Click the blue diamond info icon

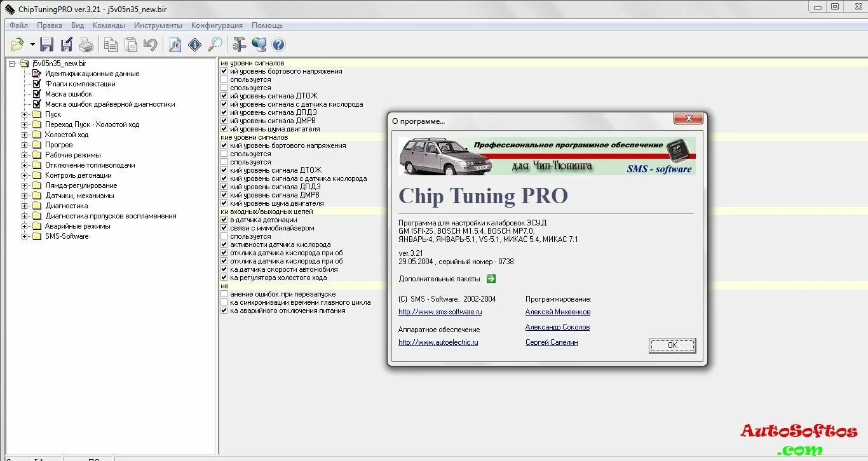pyautogui.click(x=195, y=44)
